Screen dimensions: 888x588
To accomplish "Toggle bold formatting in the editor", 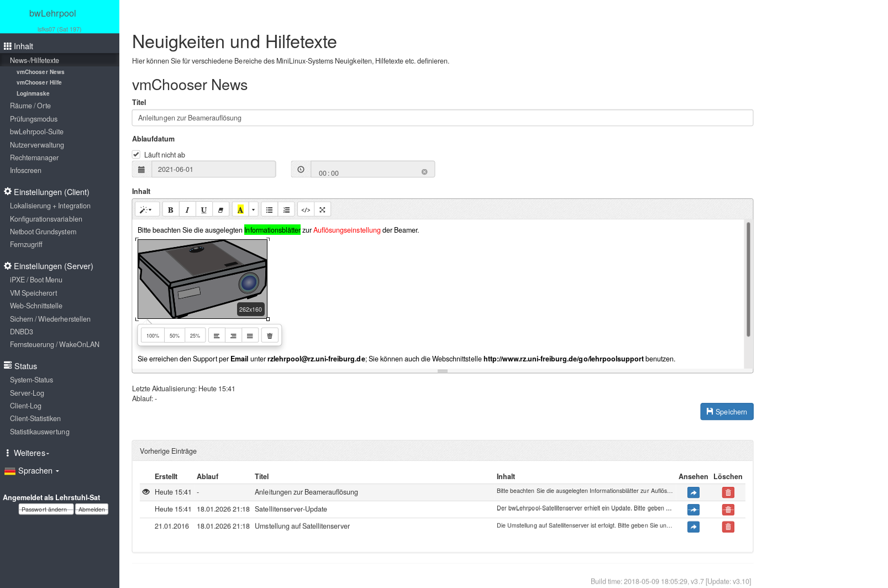I will 171,210.
